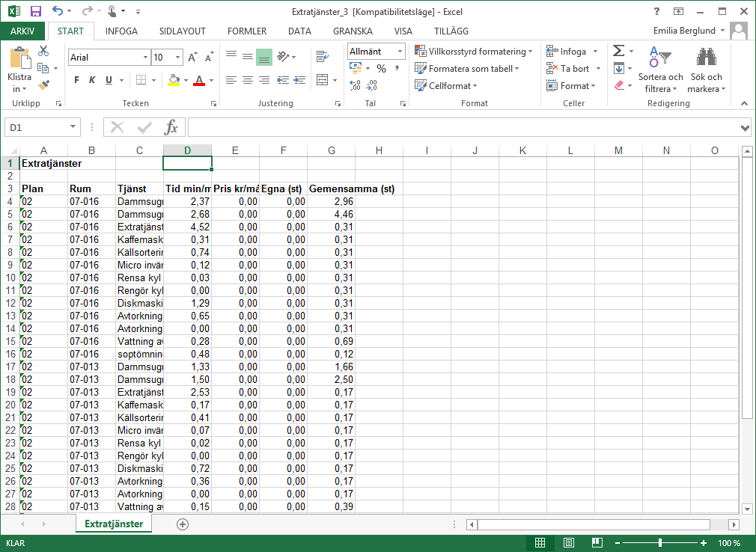The width and height of the screenshot is (756, 552).
Task: Click the Cut scissors icon
Action: (43, 52)
